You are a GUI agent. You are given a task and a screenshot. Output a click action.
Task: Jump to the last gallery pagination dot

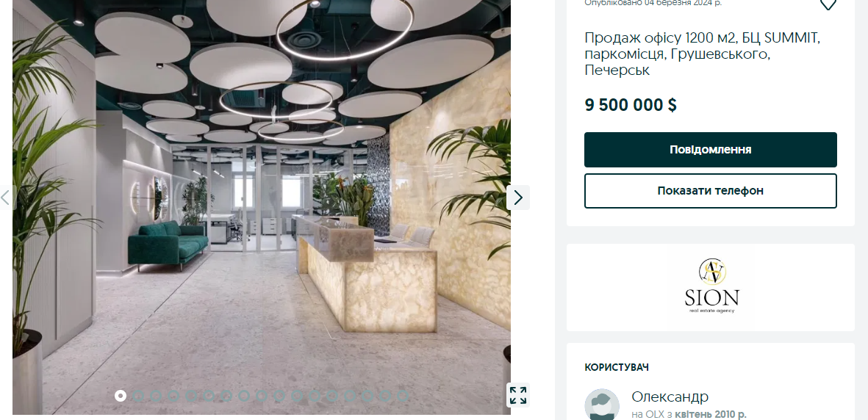click(403, 396)
